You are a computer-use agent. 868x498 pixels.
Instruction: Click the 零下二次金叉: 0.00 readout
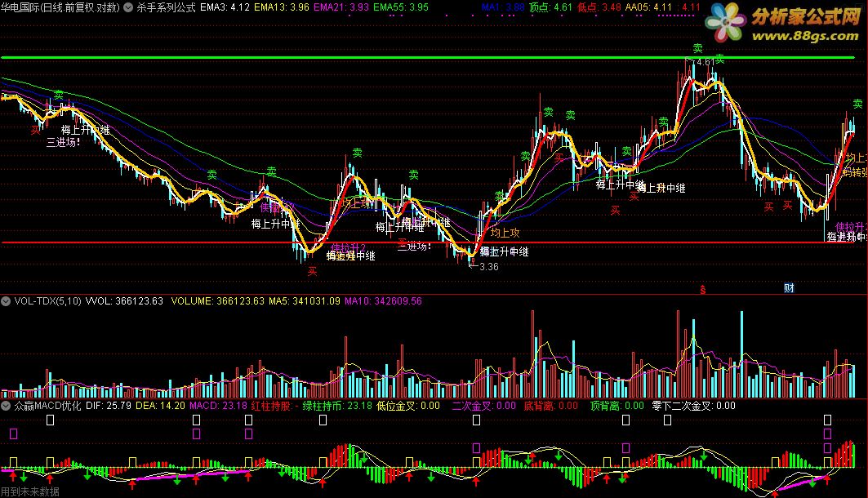(693, 406)
